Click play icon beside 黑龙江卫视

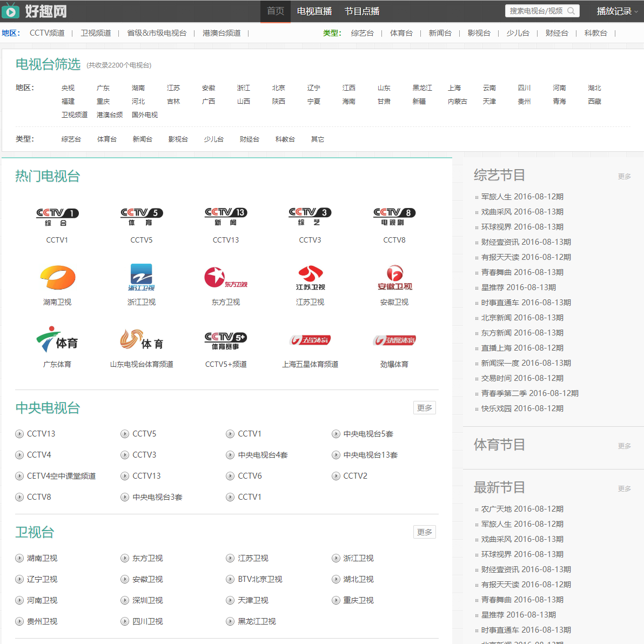230,621
